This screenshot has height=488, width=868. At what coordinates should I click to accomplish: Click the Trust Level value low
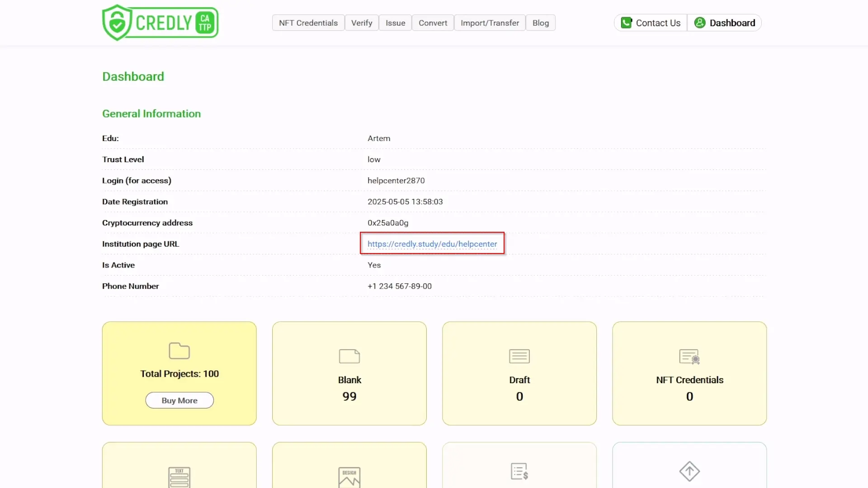pos(374,160)
